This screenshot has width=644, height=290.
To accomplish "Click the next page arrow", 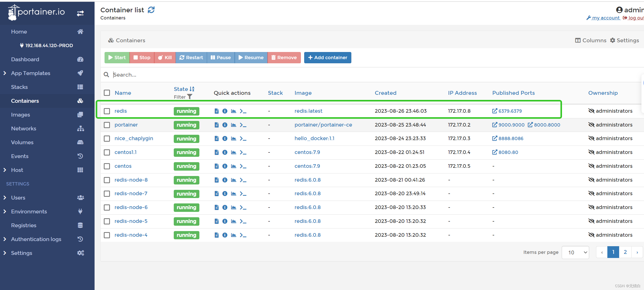I will pyautogui.click(x=637, y=252).
